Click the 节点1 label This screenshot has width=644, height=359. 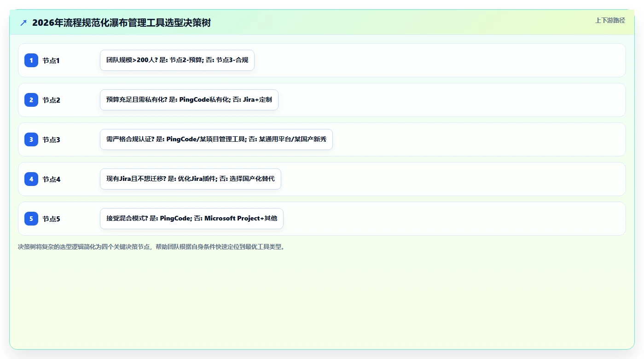52,60
